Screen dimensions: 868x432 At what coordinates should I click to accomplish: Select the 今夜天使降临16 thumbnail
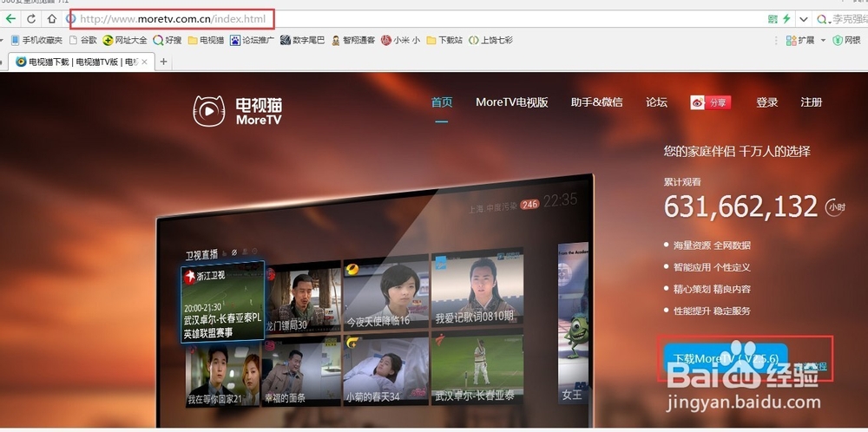[386, 291]
